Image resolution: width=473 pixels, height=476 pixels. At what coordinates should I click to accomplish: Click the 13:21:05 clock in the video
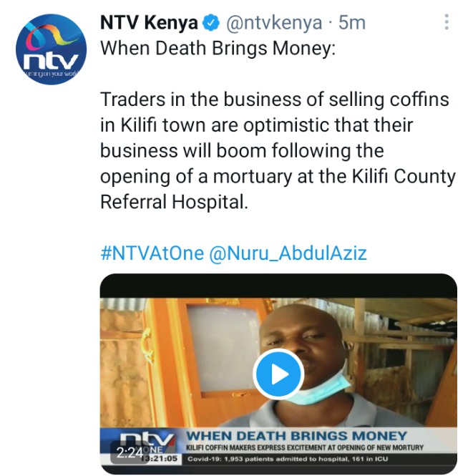pos(161,458)
